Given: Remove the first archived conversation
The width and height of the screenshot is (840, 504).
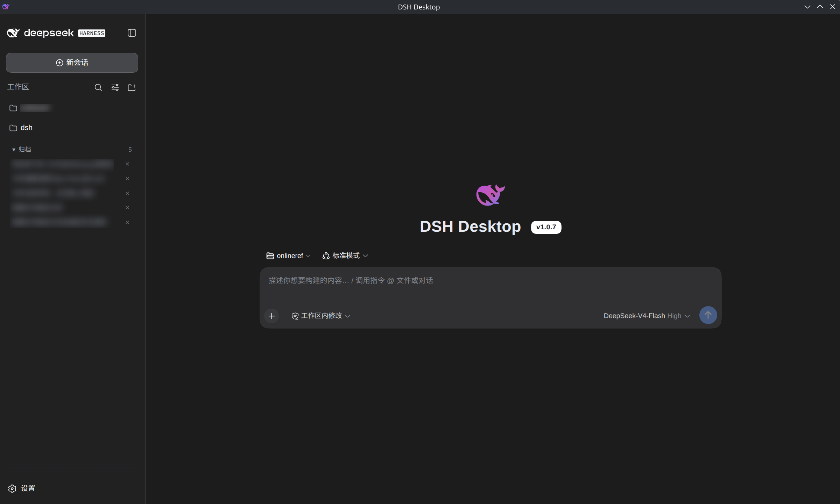Looking at the screenshot, I should [x=127, y=164].
